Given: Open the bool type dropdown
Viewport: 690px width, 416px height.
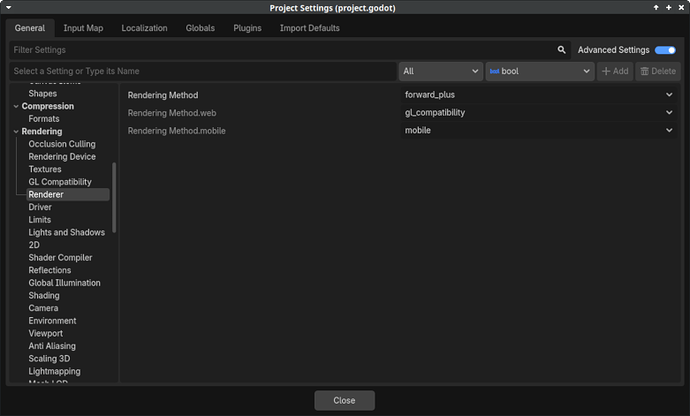Looking at the screenshot, I should tap(540, 71).
